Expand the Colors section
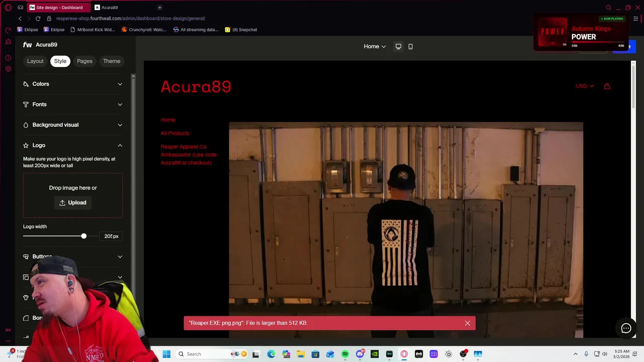Screen dimensions: 644x362 pyautogui.click(x=73, y=84)
